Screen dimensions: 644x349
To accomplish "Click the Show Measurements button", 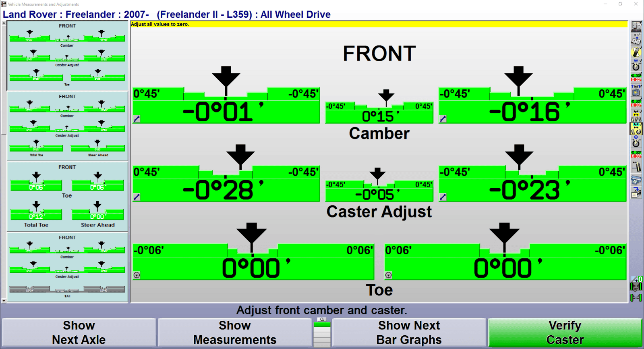I will (x=235, y=332).
